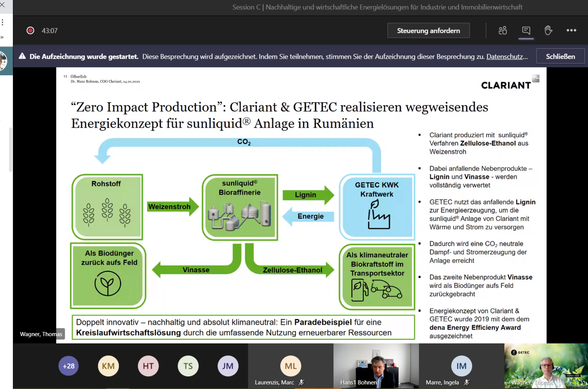Select the HT participant avatar
This screenshot has height=389, width=588.
[148, 366]
